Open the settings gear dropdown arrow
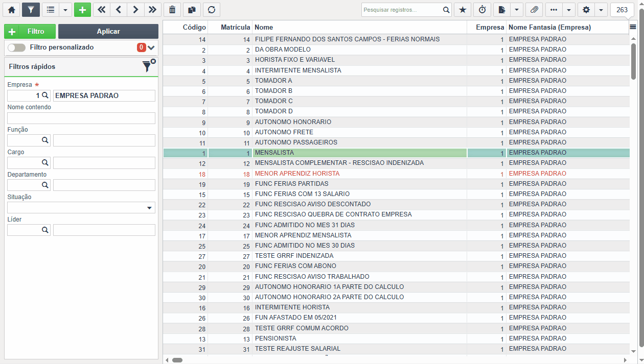The image size is (644, 364). (601, 10)
